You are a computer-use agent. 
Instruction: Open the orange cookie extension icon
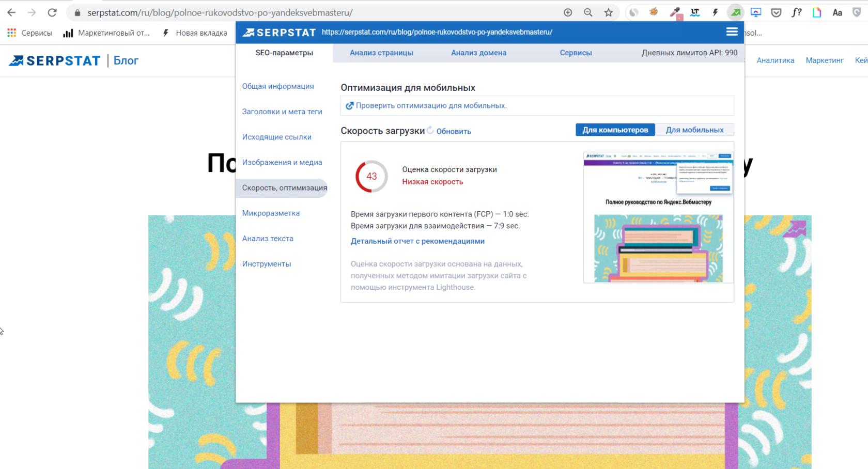coord(654,12)
